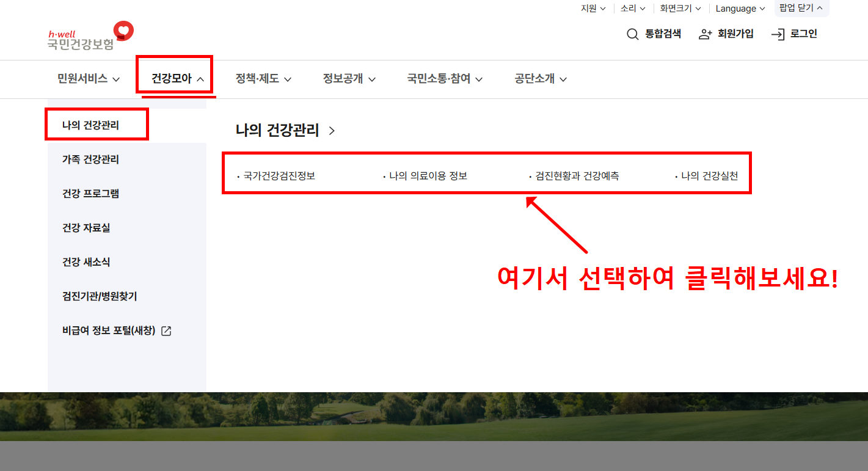Expand the 민원서비스 menu
The height and width of the screenshot is (471, 868).
[x=84, y=79]
